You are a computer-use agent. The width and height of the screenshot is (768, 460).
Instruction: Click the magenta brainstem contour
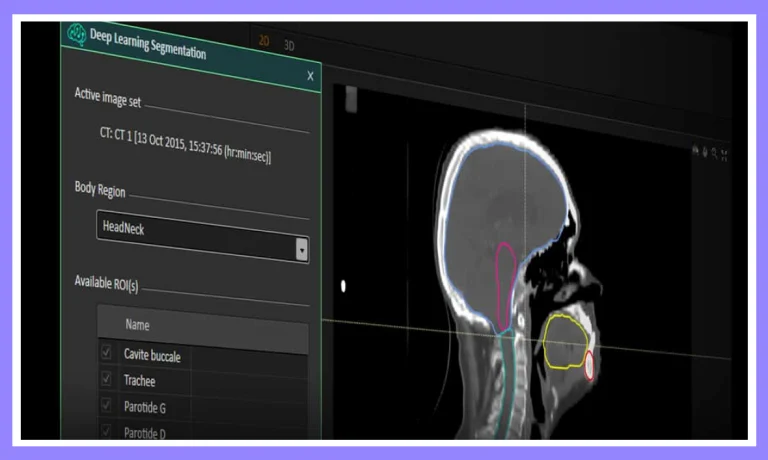click(x=506, y=286)
